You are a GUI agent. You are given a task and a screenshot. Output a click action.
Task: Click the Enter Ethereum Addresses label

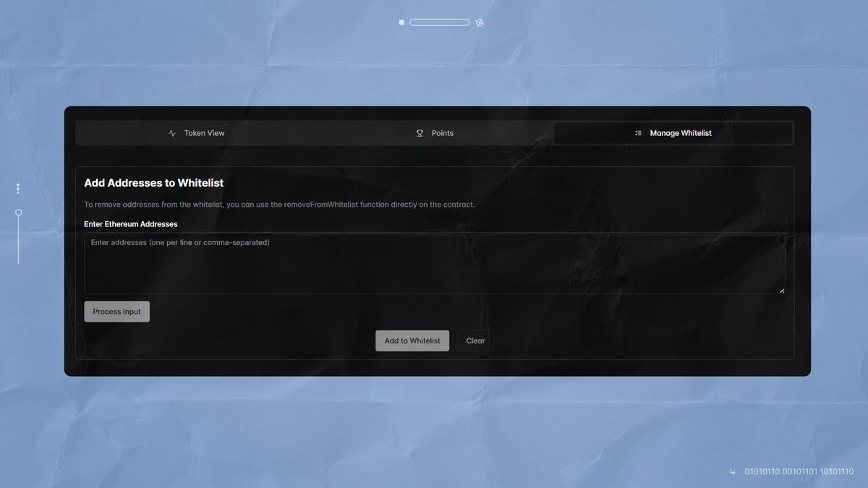click(131, 224)
